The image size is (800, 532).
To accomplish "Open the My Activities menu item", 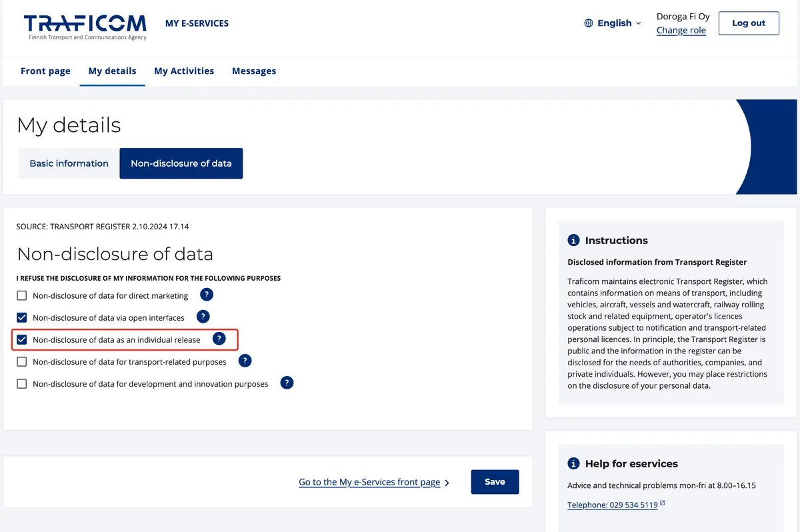I will (184, 71).
